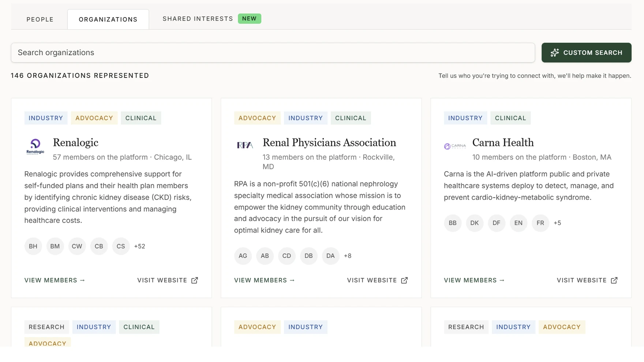The width and height of the screenshot is (644, 362).
Task: Select BB avatar in Carna Health card
Action: pos(453,223)
